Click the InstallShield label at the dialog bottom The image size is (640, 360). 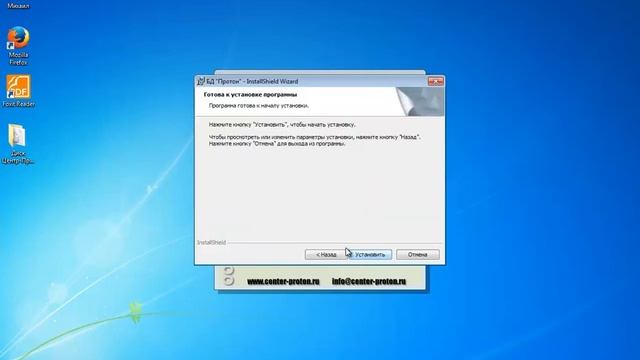(211, 242)
